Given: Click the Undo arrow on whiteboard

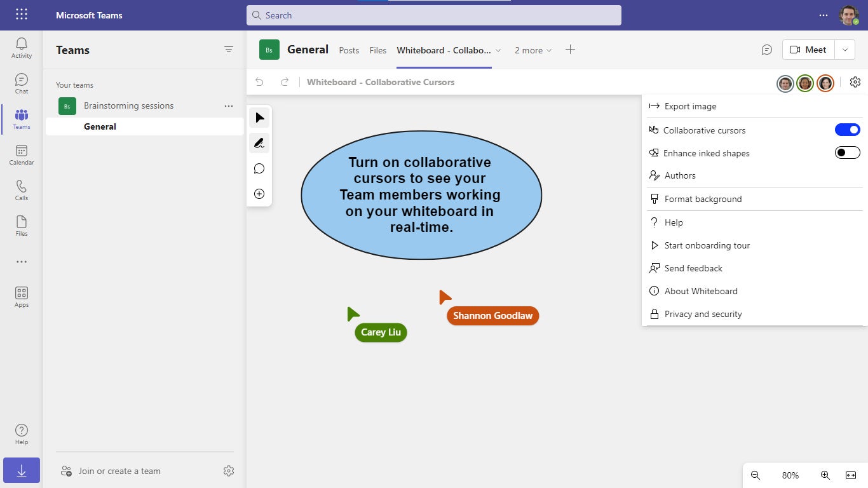Looking at the screenshot, I should click(259, 82).
